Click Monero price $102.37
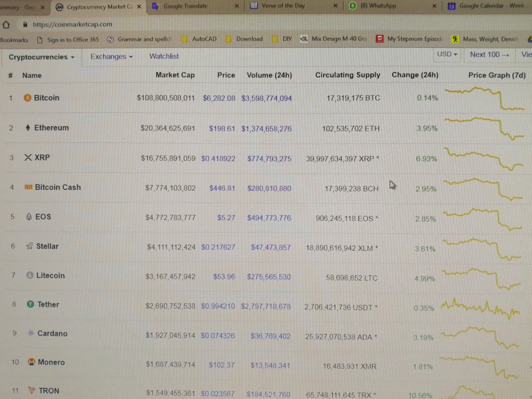The height and width of the screenshot is (399, 532). coord(222,364)
